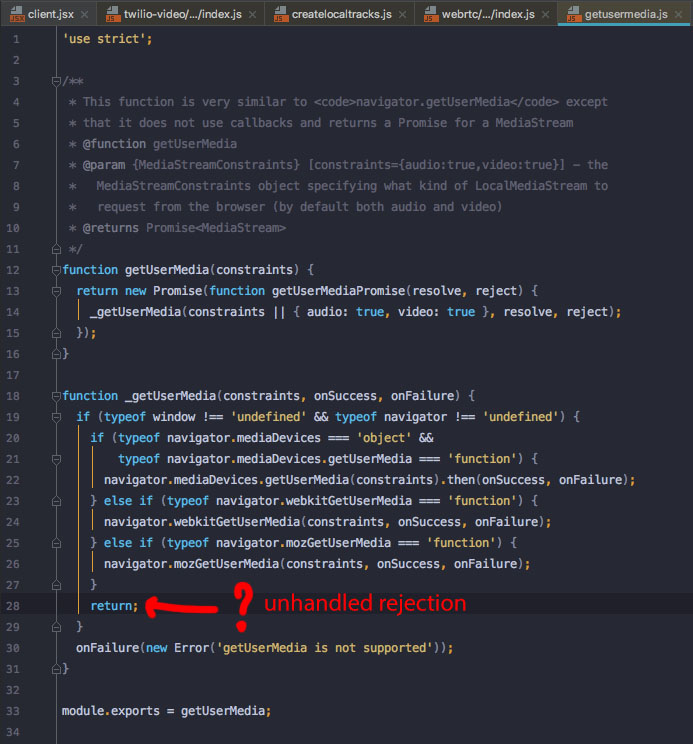The width and height of the screenshot is (693, 744).
Task: Open the webrtc/.../index.js tab
Action: [488, 14]
